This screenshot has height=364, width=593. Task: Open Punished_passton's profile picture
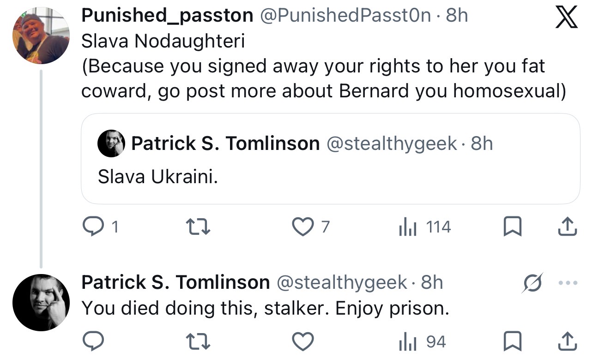click(x=41, y=35)
